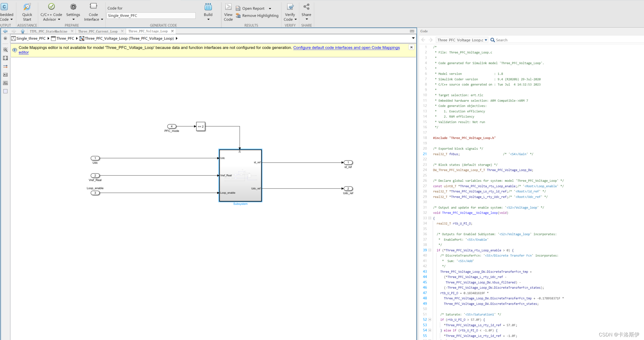Image resolution: width=644 pixels, height=340 pixels.
Task: Click the Annotation text tool icon
Action: tap(5, 75)
